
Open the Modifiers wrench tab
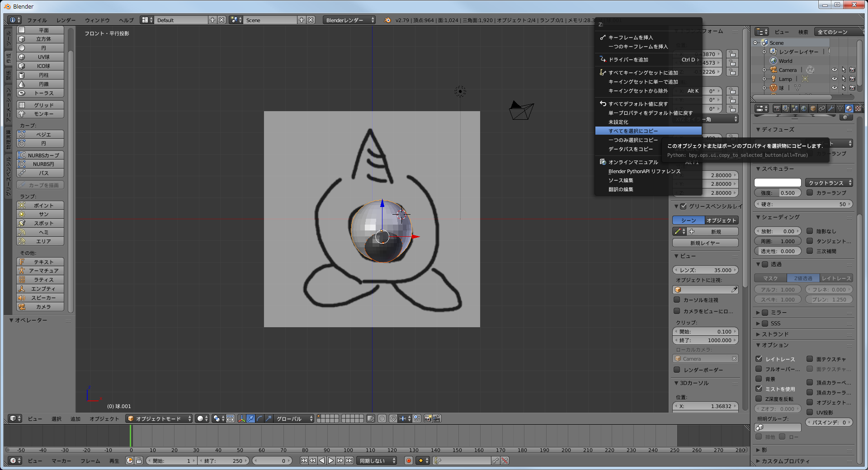tap(831, 108)
